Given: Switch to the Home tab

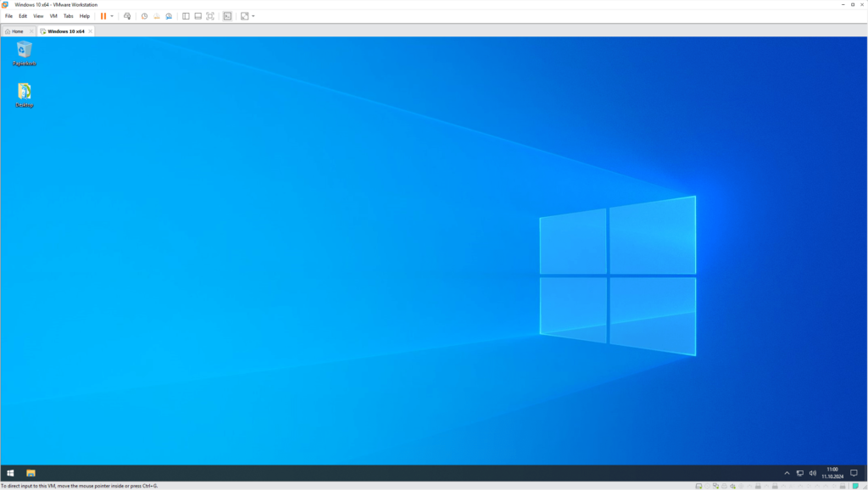Looking at the screenshot, I should 14,31.
